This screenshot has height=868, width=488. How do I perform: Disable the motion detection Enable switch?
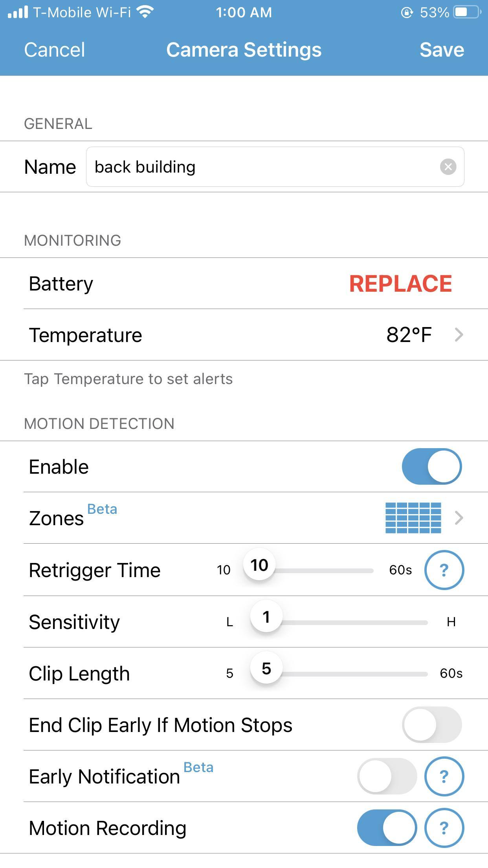pyautogui.click(x=431, y=467)
